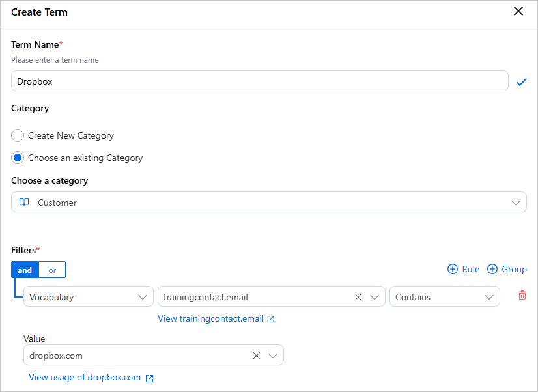This screenshot has width=538, height=392.
Task: Switch filter operator to 'and'
Action: click(25, 270)
